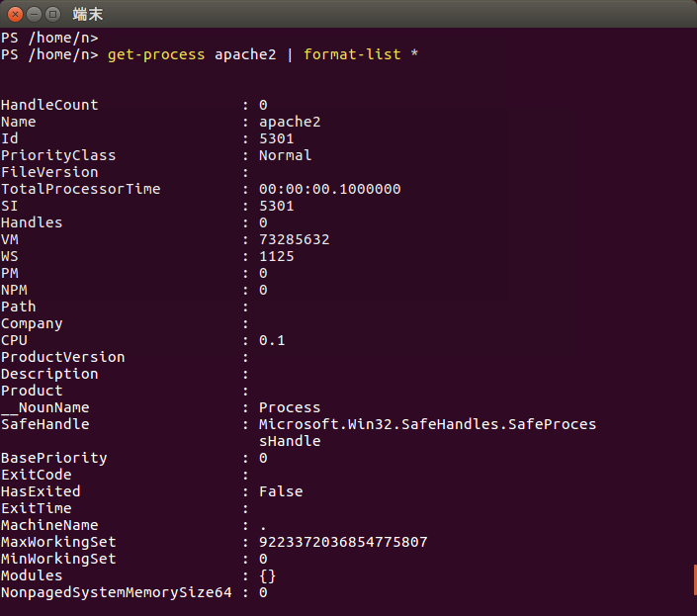Click the Name value apache2

click(x=290, y=122)
